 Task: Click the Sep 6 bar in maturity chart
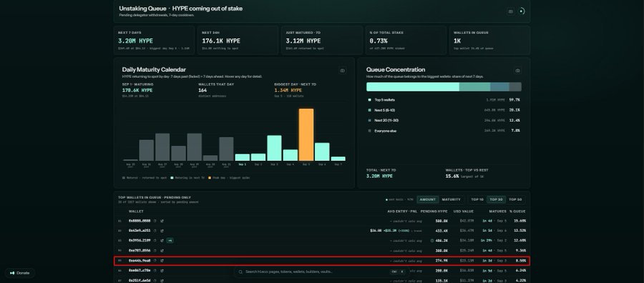pos(322,152)
